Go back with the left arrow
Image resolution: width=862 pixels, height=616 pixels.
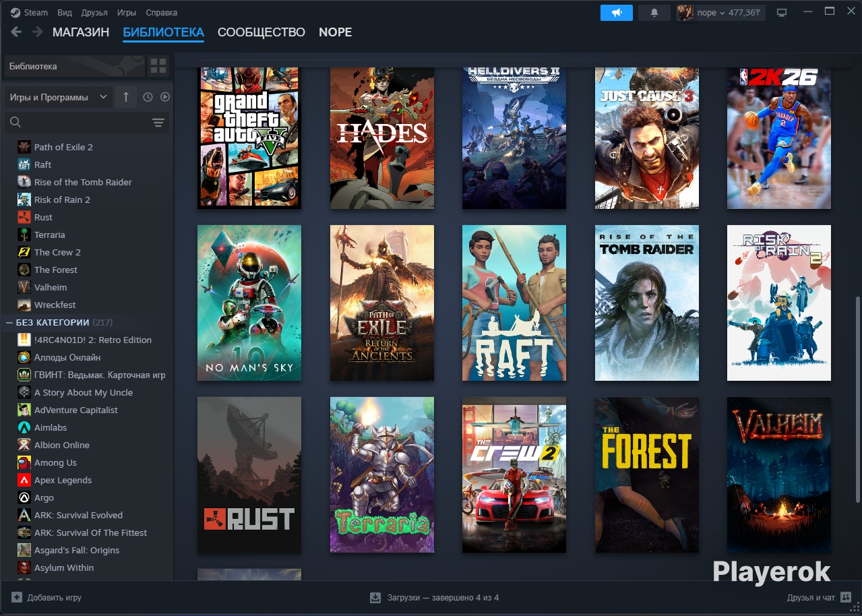tap(16, 32)
